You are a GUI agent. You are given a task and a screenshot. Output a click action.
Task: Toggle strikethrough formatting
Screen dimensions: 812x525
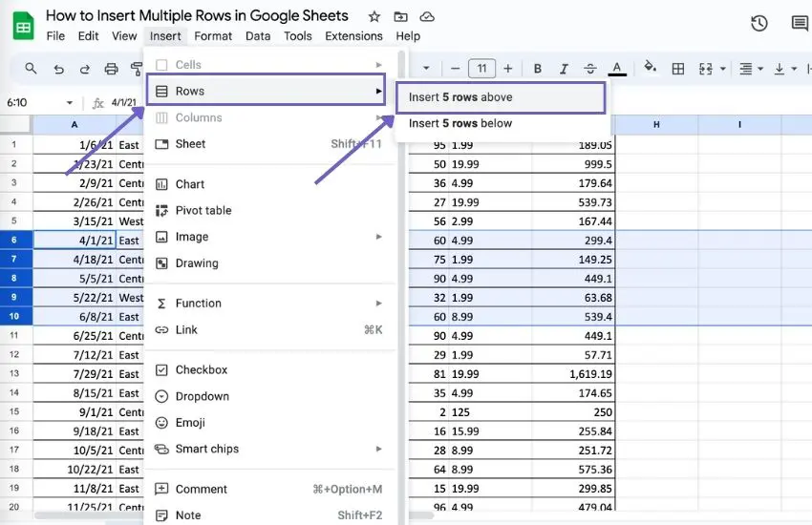click(x=589, y=69)
